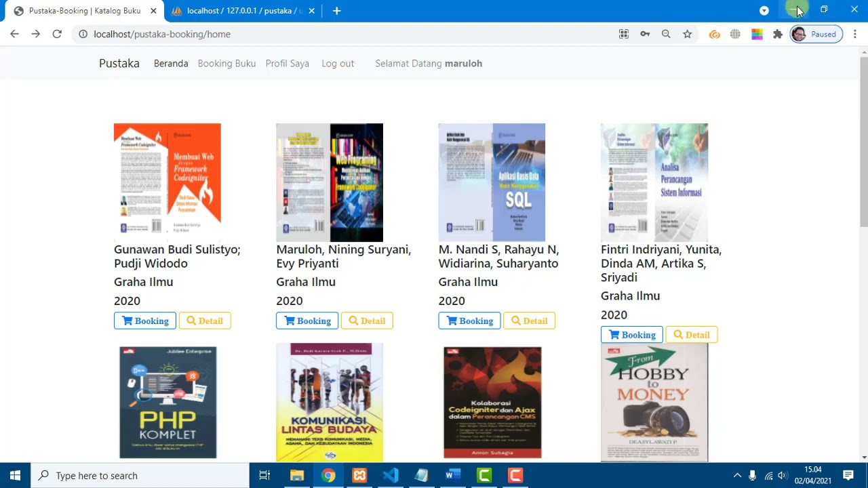Open new tab with plus icon
868x488 pixels.
336,11
